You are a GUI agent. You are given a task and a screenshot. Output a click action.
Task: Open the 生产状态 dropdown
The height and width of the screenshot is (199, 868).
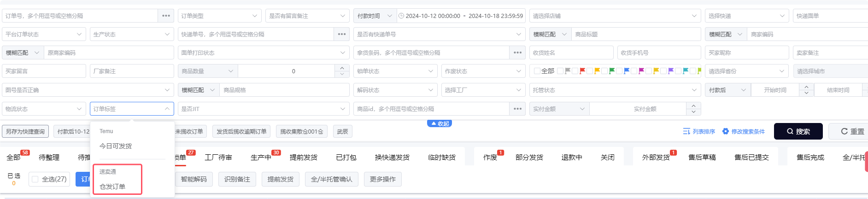point(132,34)
